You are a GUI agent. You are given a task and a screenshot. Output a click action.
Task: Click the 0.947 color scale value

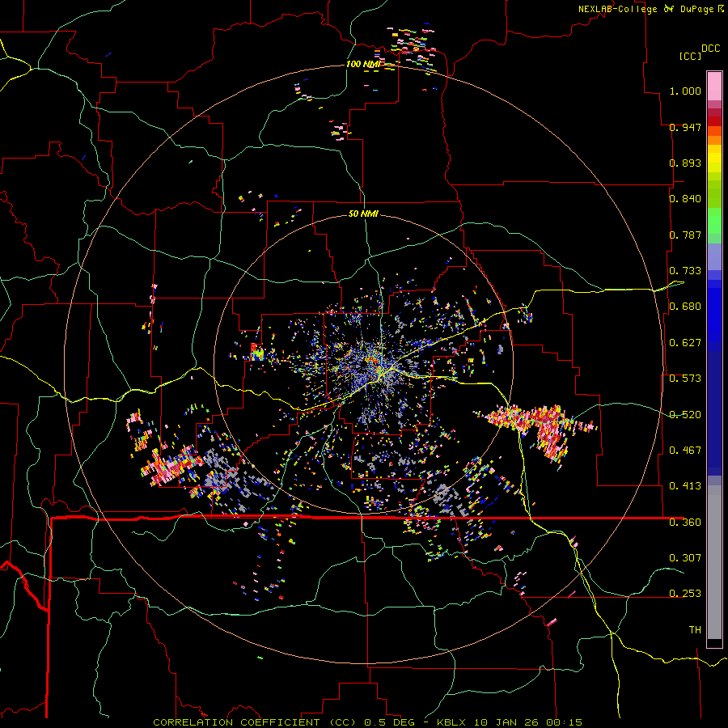point(685,127)
